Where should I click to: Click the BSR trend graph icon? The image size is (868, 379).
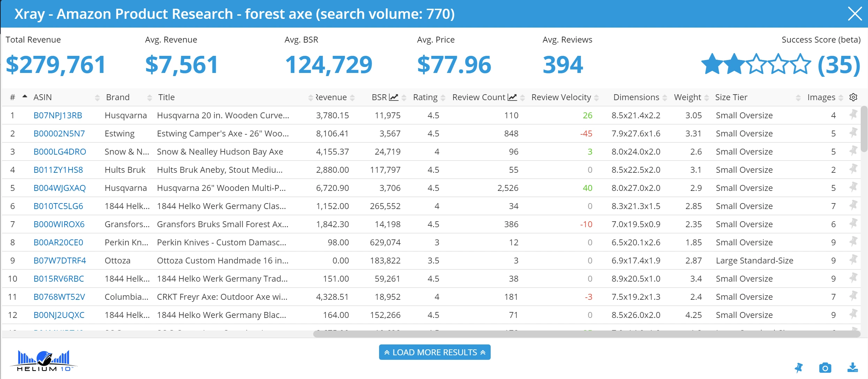click(x=394, y=97)
